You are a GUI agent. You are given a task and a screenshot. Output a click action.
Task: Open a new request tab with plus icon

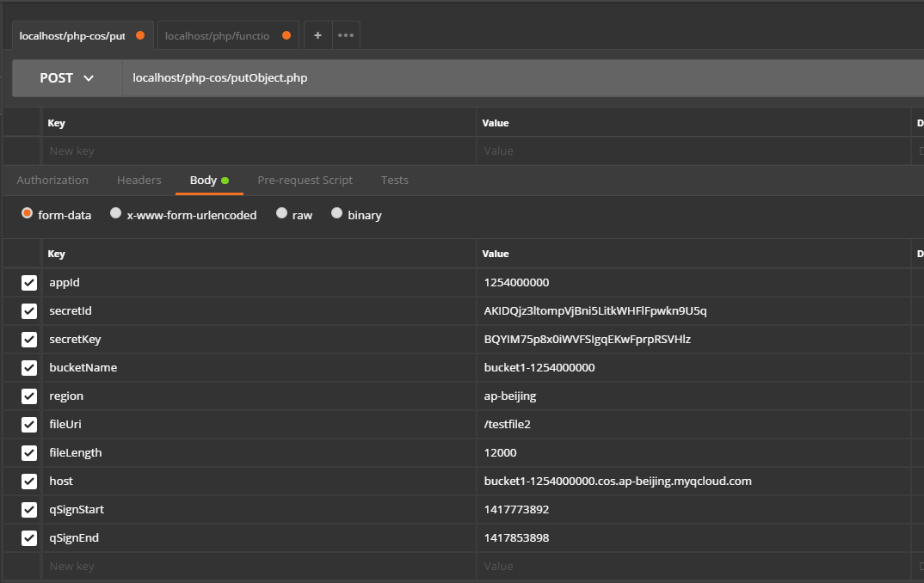(x=317, y=35)
